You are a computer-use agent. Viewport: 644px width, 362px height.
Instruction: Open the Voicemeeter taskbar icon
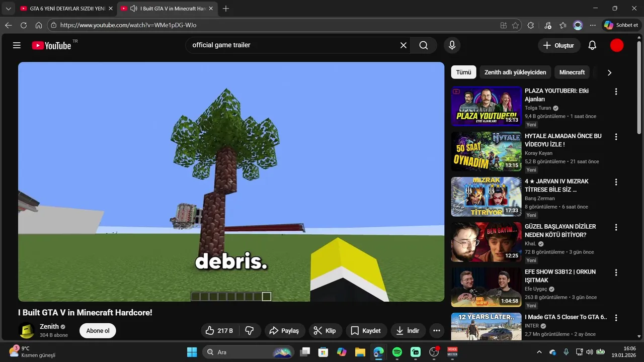click(x=452, y=352)
